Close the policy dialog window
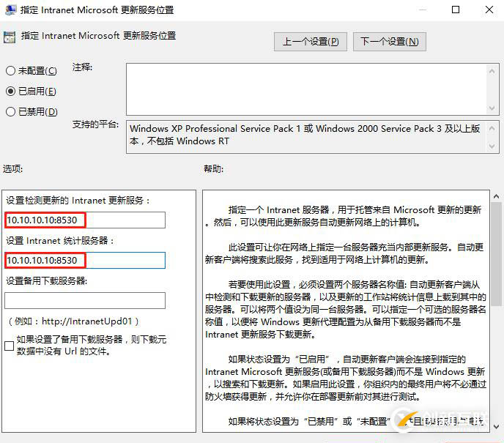 (x=489, y=10)
